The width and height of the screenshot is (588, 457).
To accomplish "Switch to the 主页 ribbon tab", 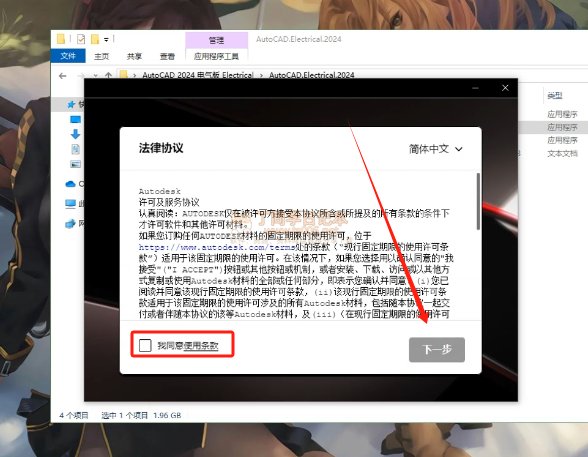I will tap(101, 56).
